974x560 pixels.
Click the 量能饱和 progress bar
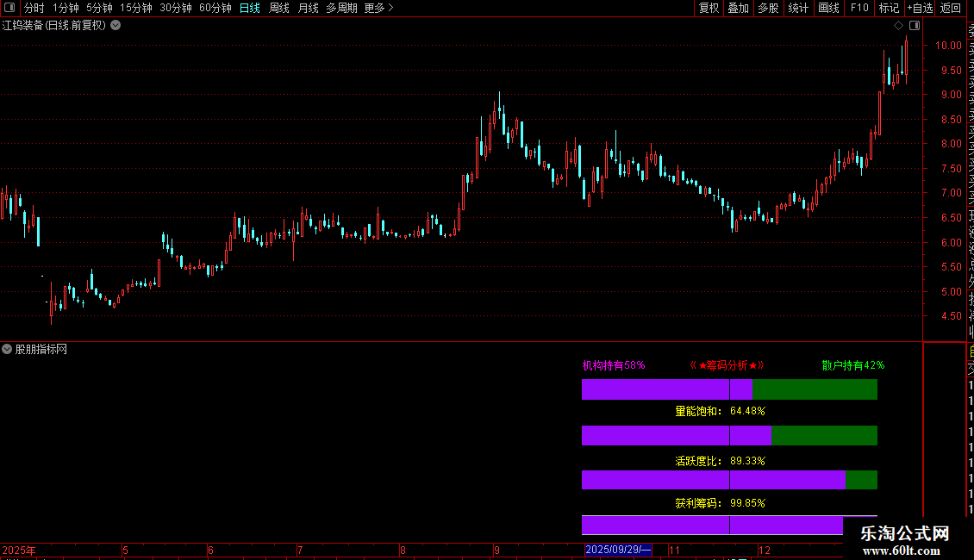729,435
